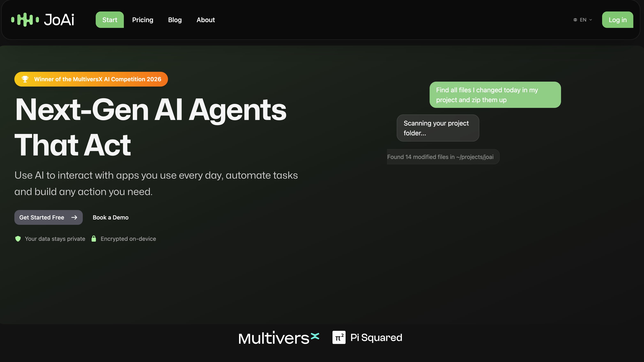Screen dimensions: 644x362
Task: Click the green chat message about zipping files
Action: pyautogui.click(x=495, y=95)
